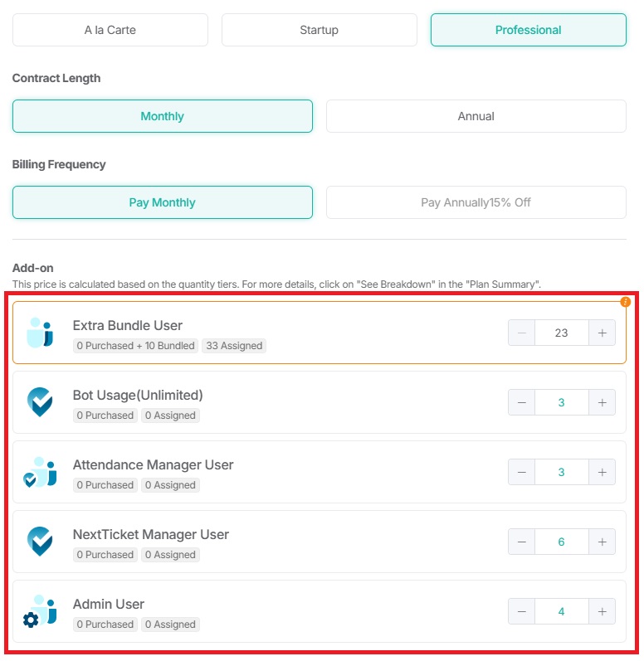Select the Startup plan
Image resolution: width=644 pixels, height=661 pixels.
click(x=320, y=30)
